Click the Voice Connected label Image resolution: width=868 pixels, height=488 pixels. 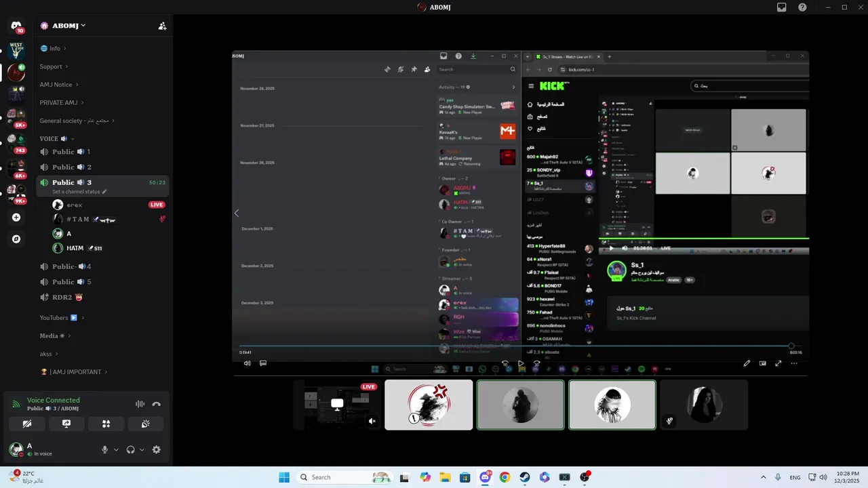[54, 401]
